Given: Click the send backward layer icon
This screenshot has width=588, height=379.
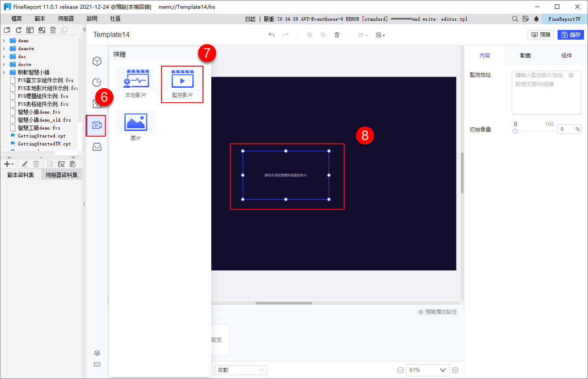Looking at the screenshot, I should coord(323,35).
